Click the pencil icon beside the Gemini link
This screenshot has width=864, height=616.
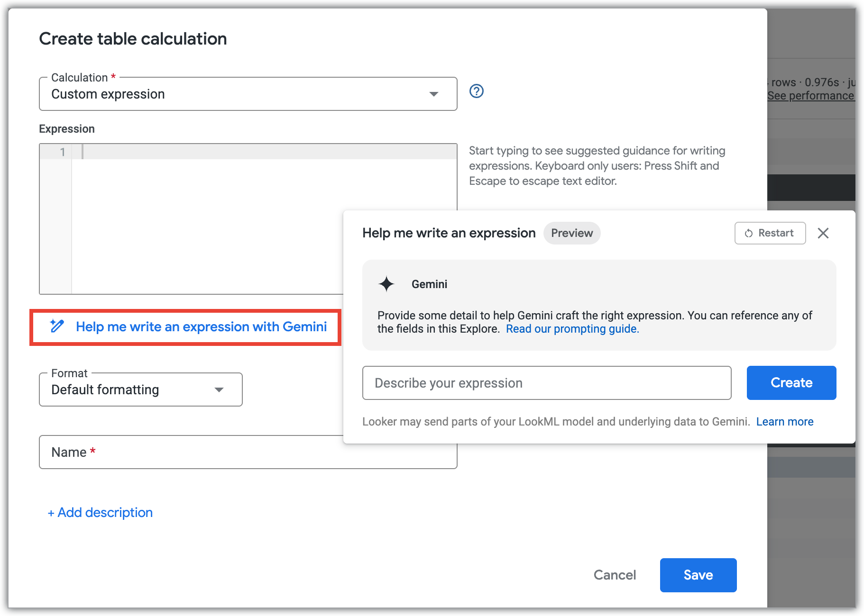coord(57,326)
